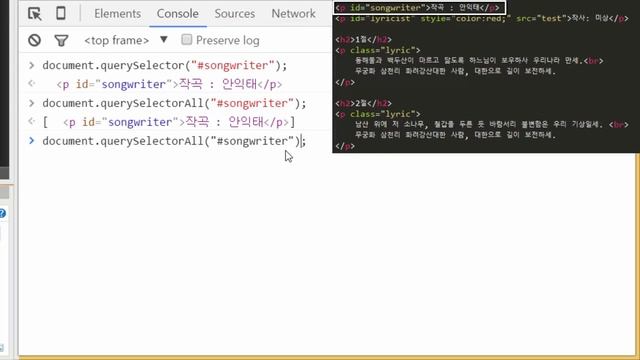640x360 pixels.
Task: Select the Console tab
Action: coord(178,13)
